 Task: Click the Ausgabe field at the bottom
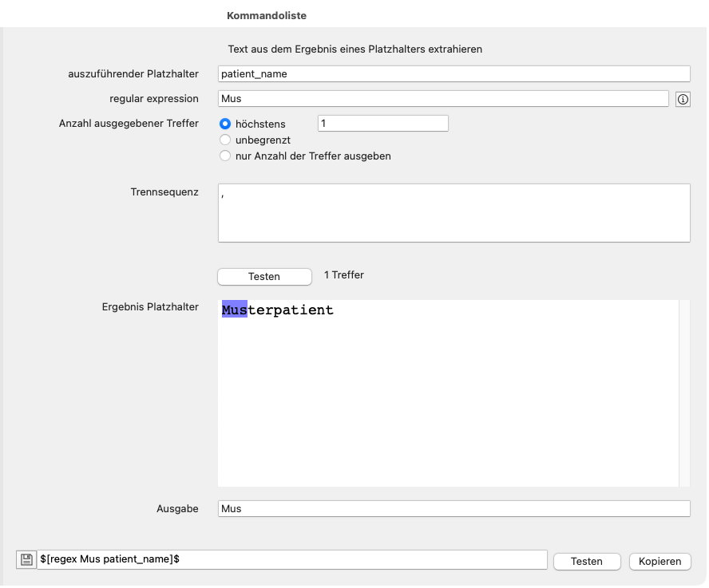point(454,508)
